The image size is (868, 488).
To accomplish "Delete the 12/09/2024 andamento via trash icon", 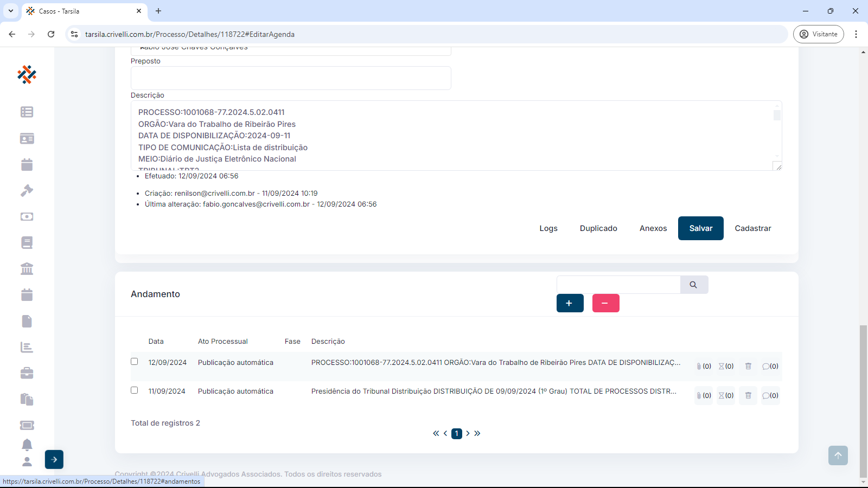I will (748, 366).
